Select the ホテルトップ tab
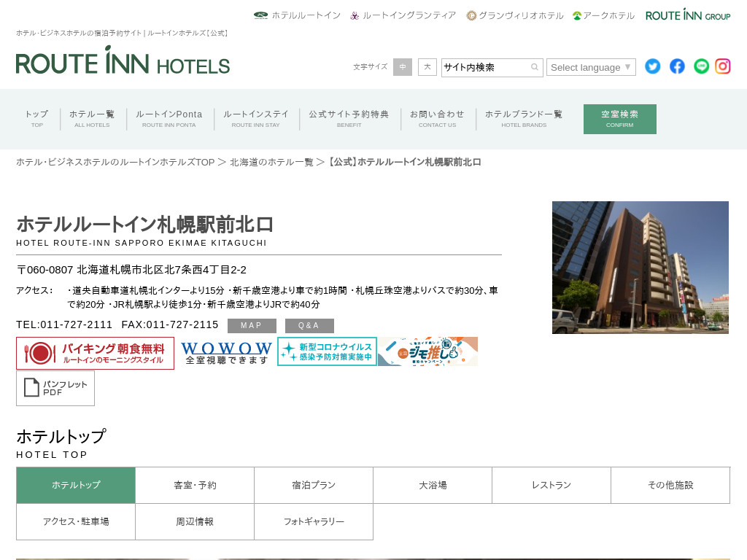747x560 pixels. tap(76, 485)
